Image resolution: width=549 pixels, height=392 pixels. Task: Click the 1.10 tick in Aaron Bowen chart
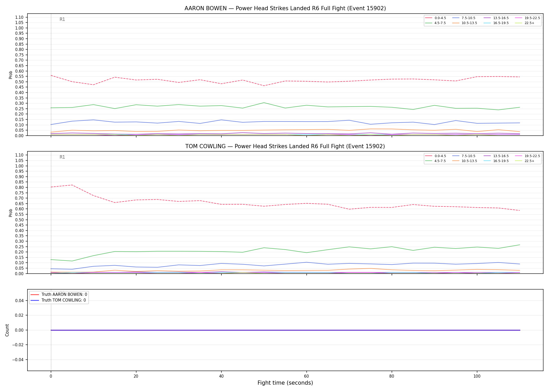[x=19, y=17]
